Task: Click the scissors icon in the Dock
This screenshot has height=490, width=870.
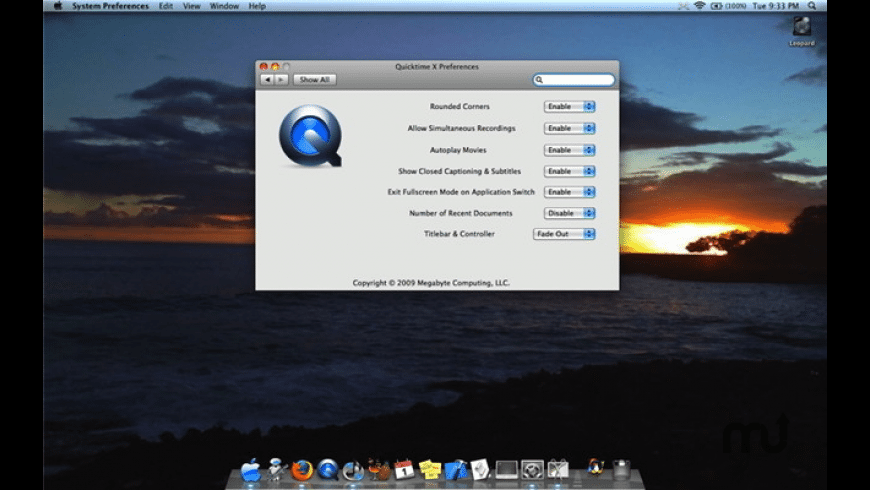Action: [558, 469]
